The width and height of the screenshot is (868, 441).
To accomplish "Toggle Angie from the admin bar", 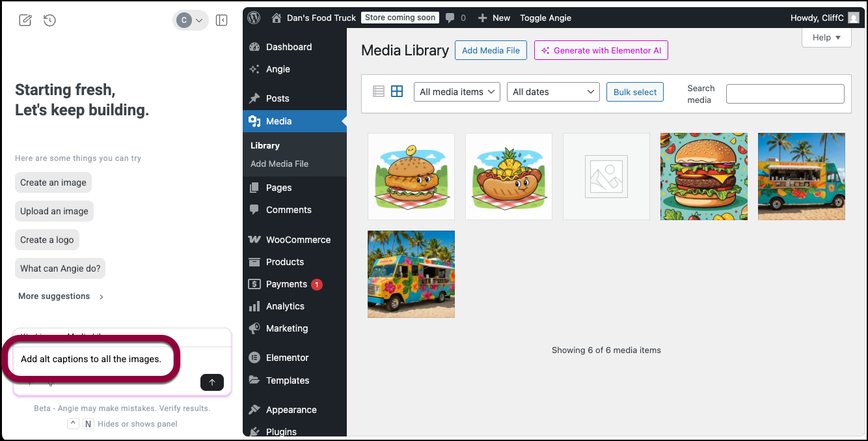I will [545, 18].
